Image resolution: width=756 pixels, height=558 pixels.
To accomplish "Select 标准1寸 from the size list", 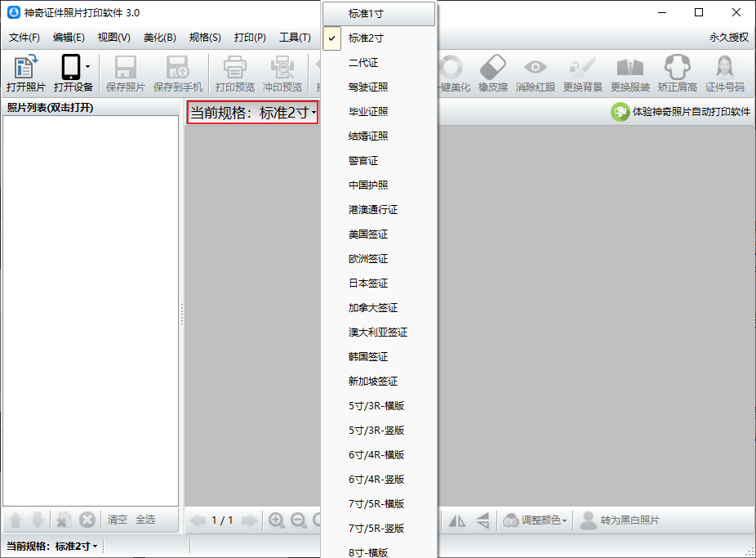I will tap(379, 14).
